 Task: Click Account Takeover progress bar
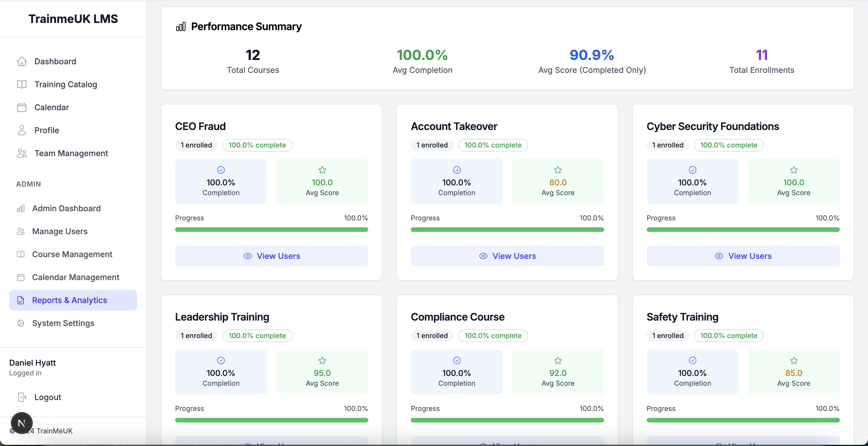tap(507, 230)
